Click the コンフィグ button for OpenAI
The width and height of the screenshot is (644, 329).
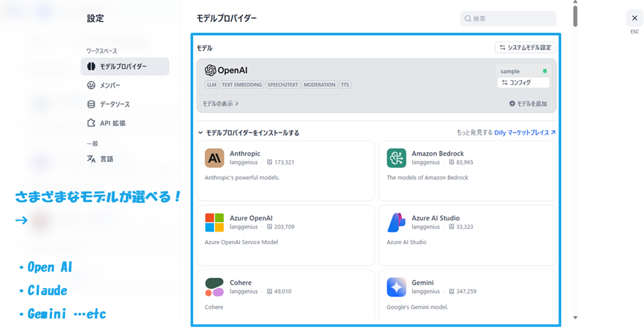point(523,82)
